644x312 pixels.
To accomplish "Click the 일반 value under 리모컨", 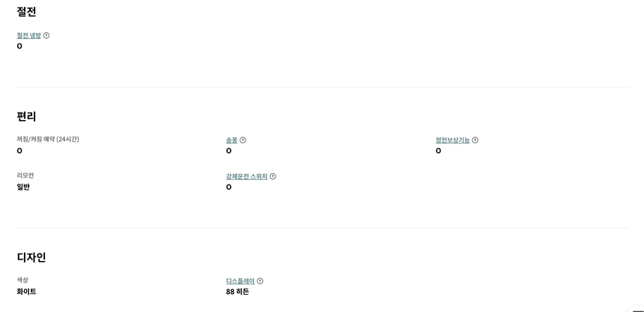I will [x=23, y=187].
